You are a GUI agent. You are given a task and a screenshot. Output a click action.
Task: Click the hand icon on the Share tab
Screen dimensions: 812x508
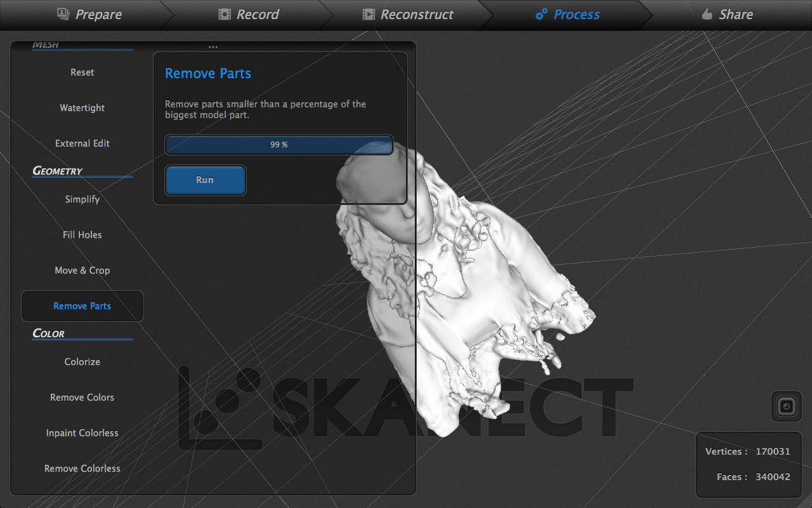tap(706, 13)
